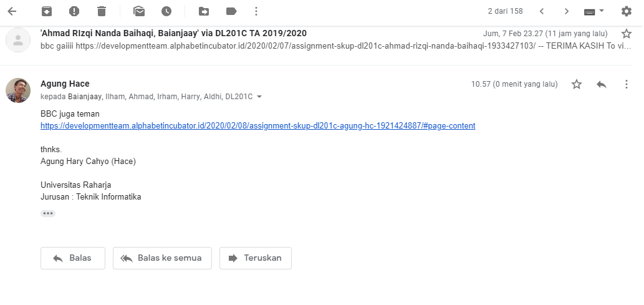
Task: Click the 'Universitas Raharja' signature line
Action: point(75,185)
